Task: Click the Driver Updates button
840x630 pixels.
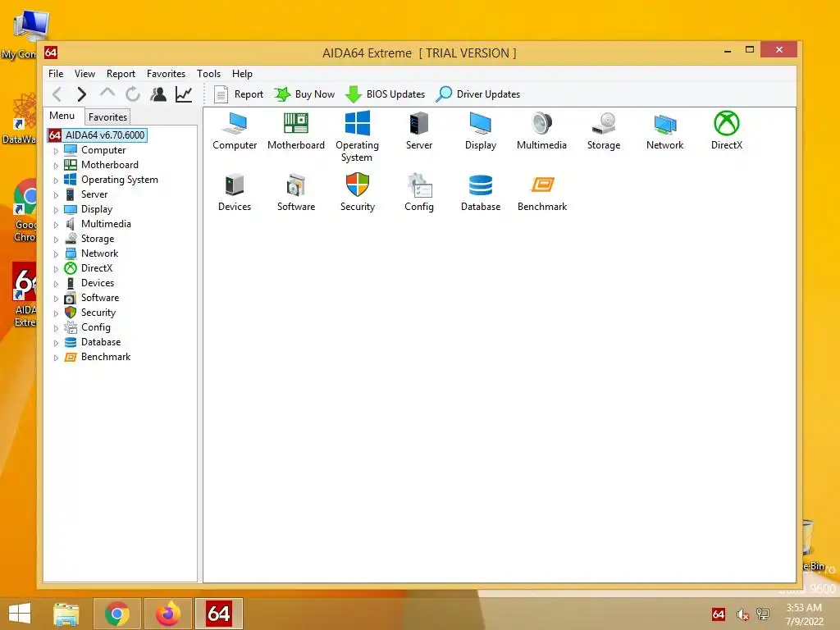Action: coord(478,94)
